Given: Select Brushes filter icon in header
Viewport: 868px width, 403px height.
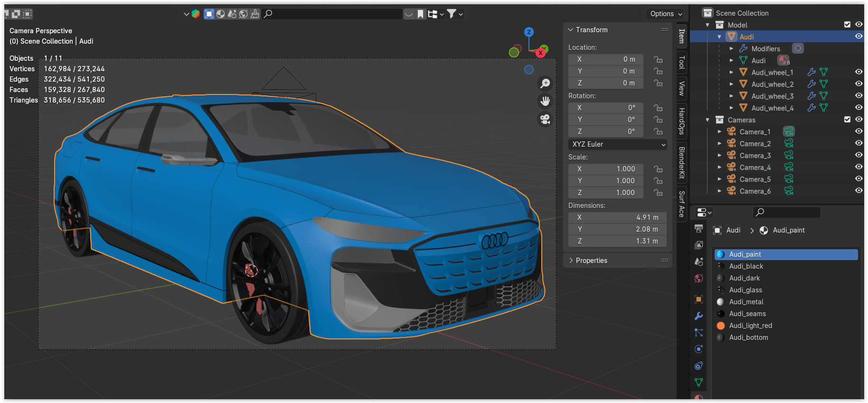Looking at the screenshot, I should pos(255,14).
